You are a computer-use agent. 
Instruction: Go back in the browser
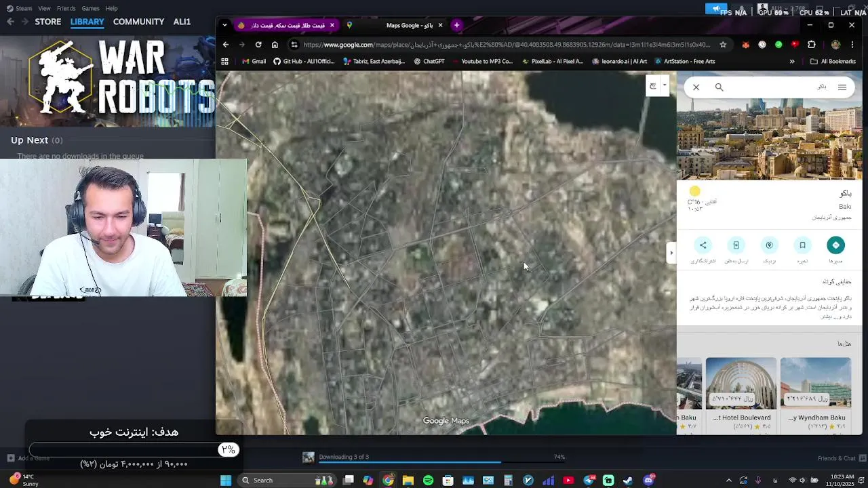226,45
